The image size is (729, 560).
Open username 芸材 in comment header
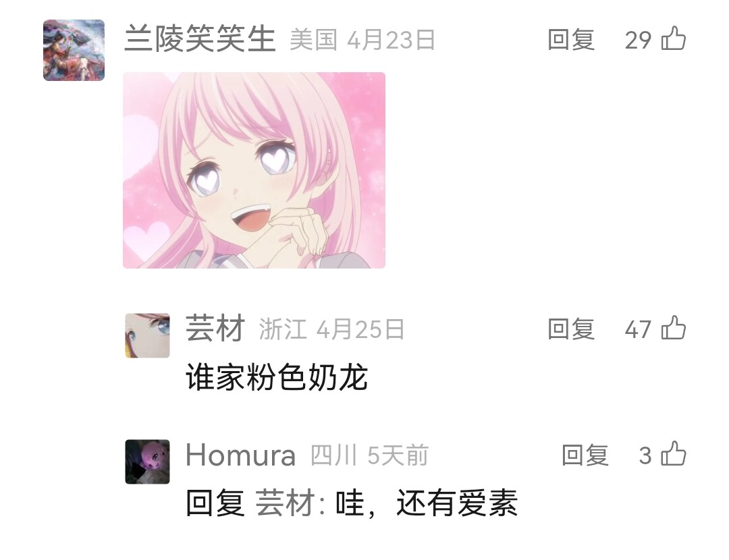click(x=215, y=328)
